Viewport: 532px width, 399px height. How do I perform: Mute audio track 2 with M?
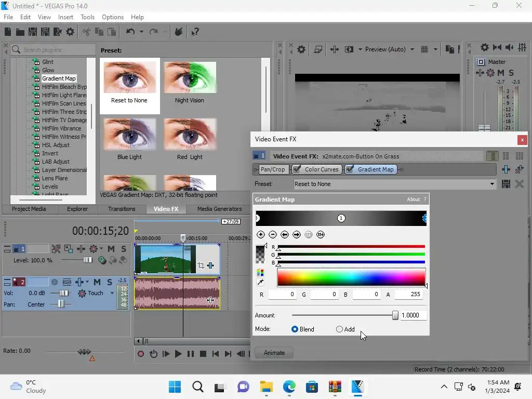97,282
